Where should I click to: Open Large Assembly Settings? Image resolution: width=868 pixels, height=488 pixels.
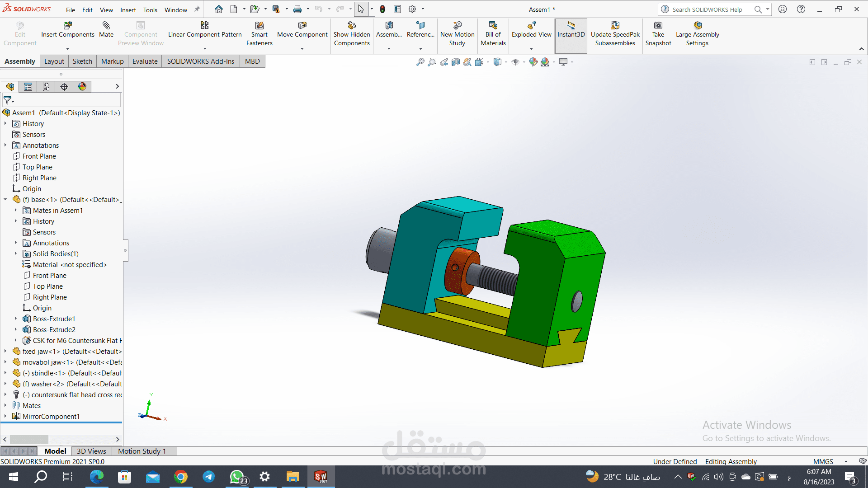point(698,34)
